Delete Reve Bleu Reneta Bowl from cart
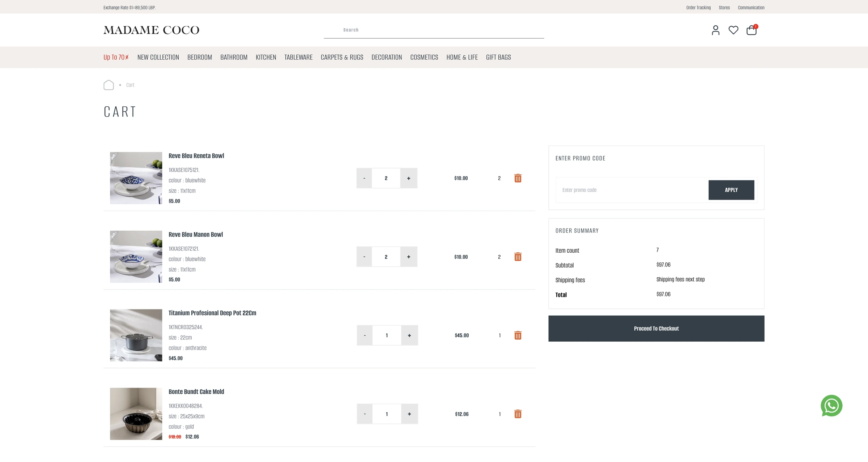 tap(518, 178)
